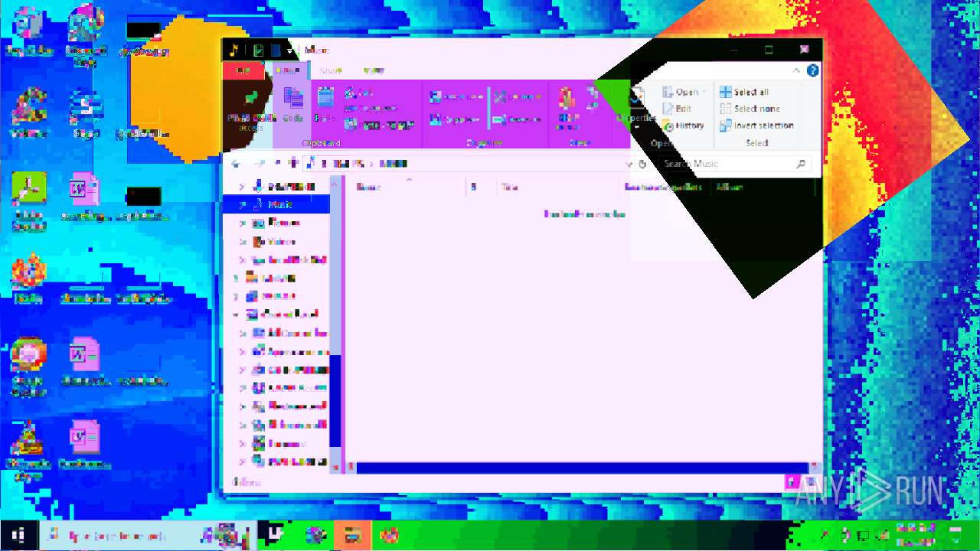Click the Paste ribbon icon

[325, 105]
